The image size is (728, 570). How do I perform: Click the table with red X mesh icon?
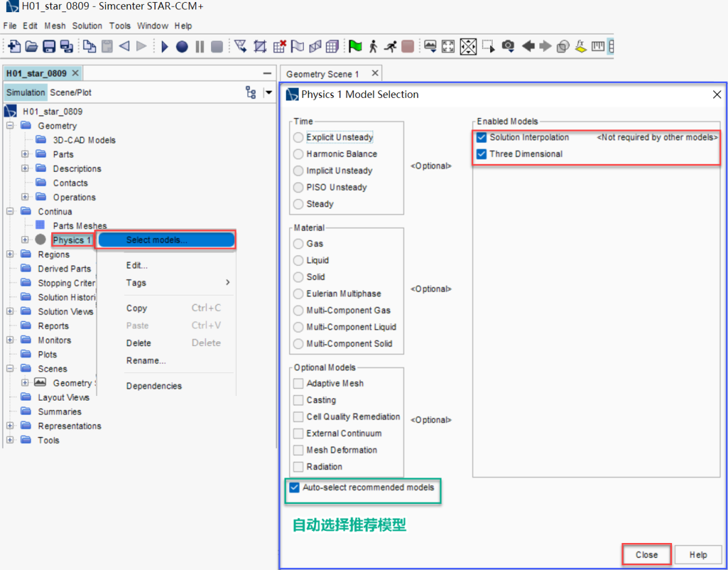[x=280, y=46]
